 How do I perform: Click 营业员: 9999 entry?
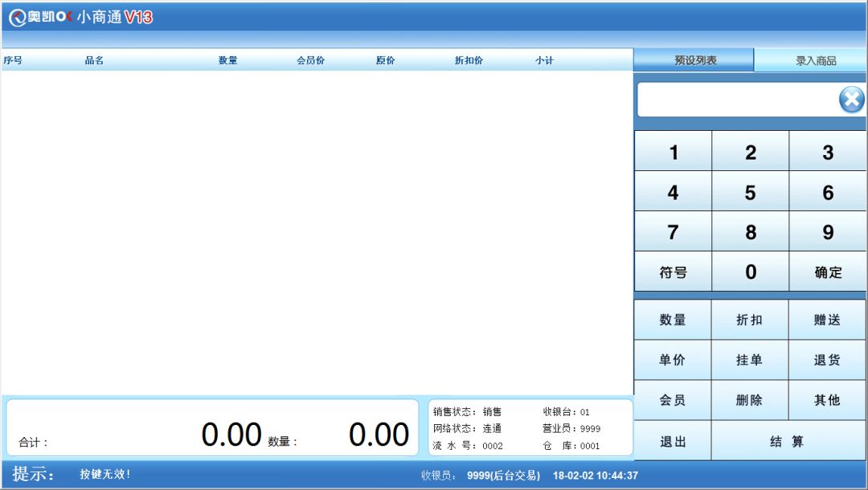coord(571,428)
